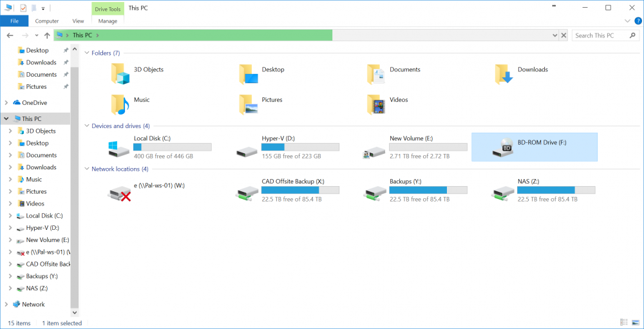Expand the ribbon with the chevron
Screen dimensions: 644x329
(x=627, y=21)
